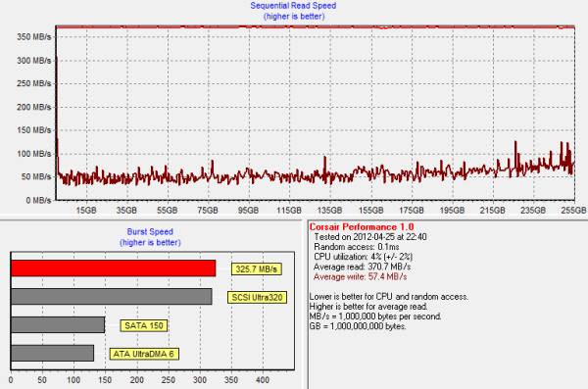Select the SATA 150 gray bar
The image size is (588, 389).
tap(58, 325)
